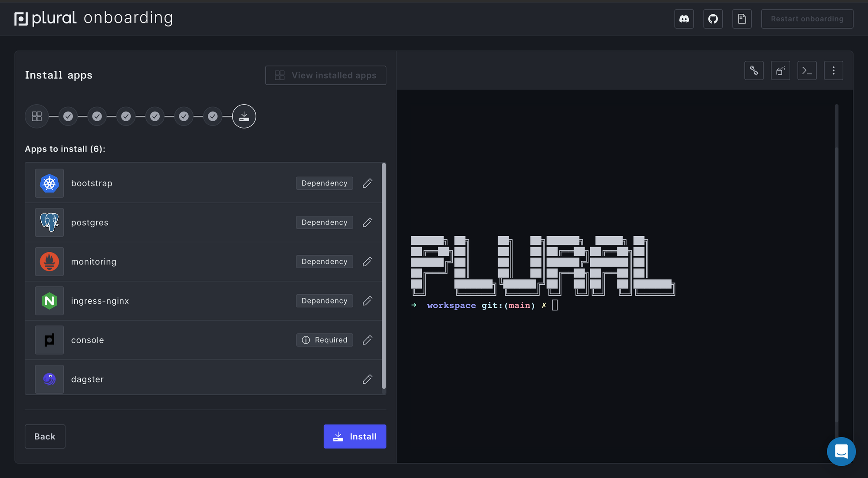Click the ingress-nginx N logo
The image size is (868, 478).
pos(49,301)
